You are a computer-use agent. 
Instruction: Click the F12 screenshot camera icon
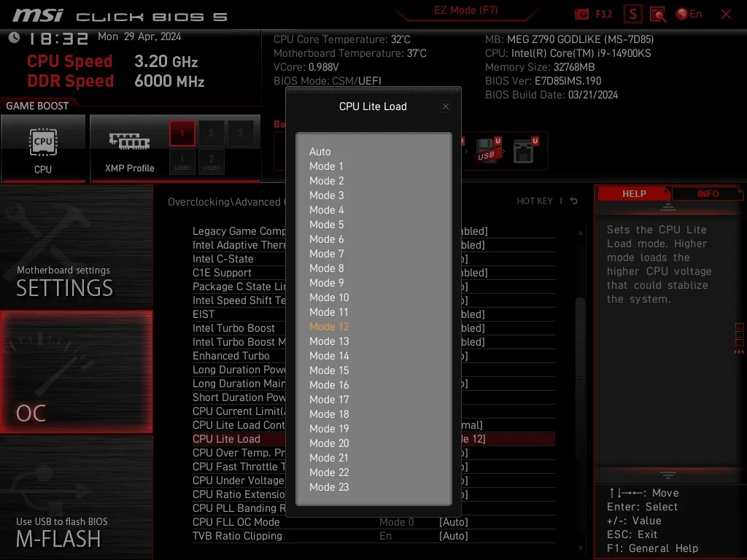pos(581,15)
